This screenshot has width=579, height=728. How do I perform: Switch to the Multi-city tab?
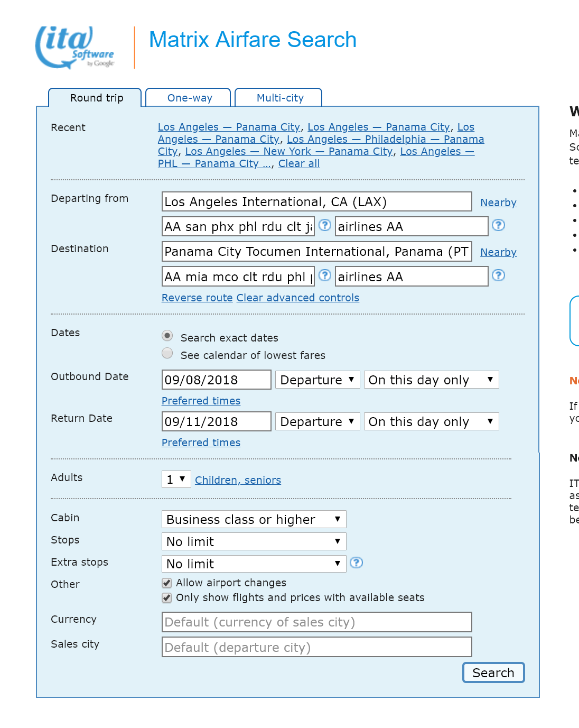tap(279, 98)
